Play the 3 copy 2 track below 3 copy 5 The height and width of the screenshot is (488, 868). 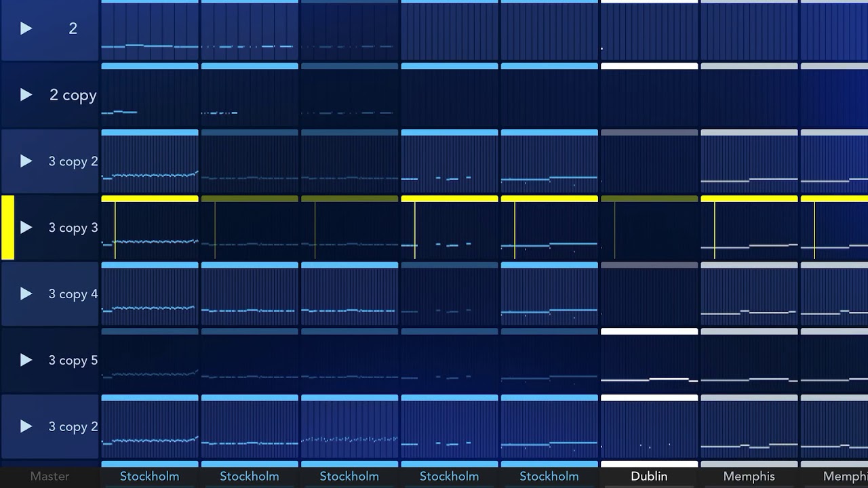tap(26, 426)
